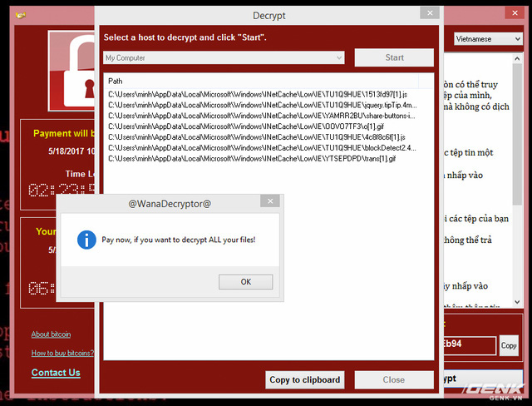This screenshot has height=406, width=532.
Task: Select the path containing YAMRR2BU\share-buttons
Action: click(262, 116)
